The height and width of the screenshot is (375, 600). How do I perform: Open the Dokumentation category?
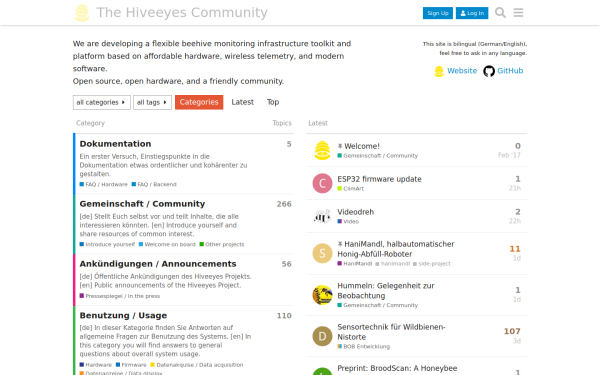115,144
